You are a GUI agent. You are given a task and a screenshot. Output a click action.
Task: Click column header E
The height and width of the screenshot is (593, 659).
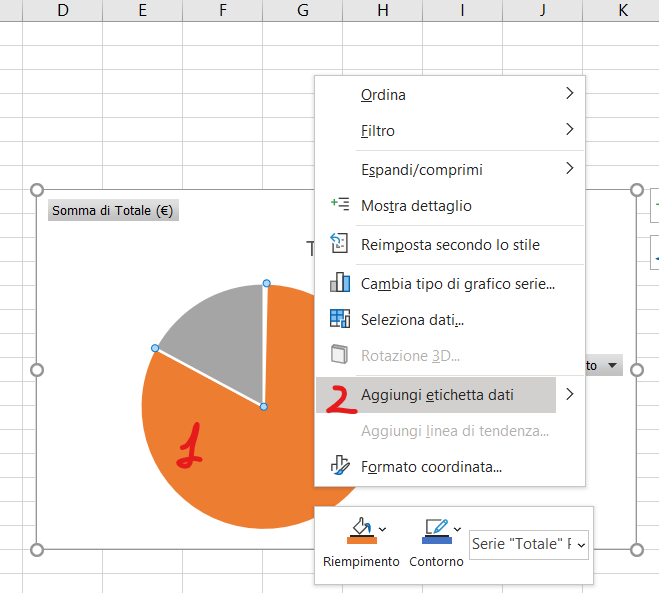(x=142, y=10)
